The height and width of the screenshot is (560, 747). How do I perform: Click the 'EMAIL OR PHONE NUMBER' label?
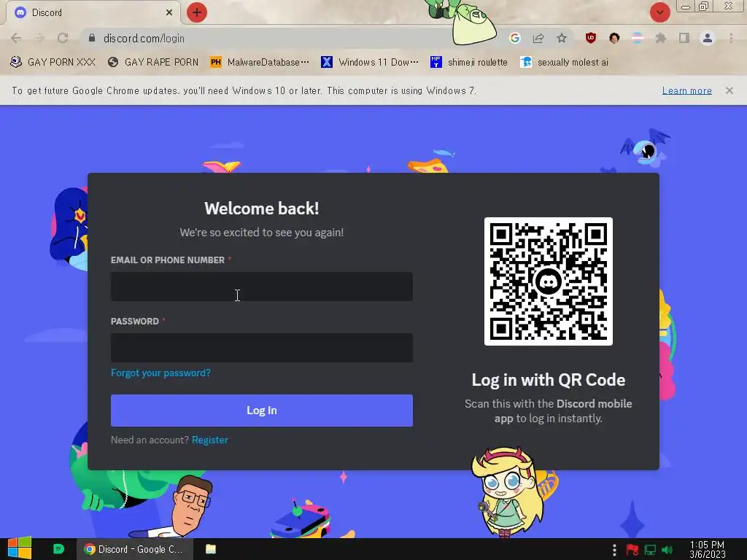coord(167,260)
